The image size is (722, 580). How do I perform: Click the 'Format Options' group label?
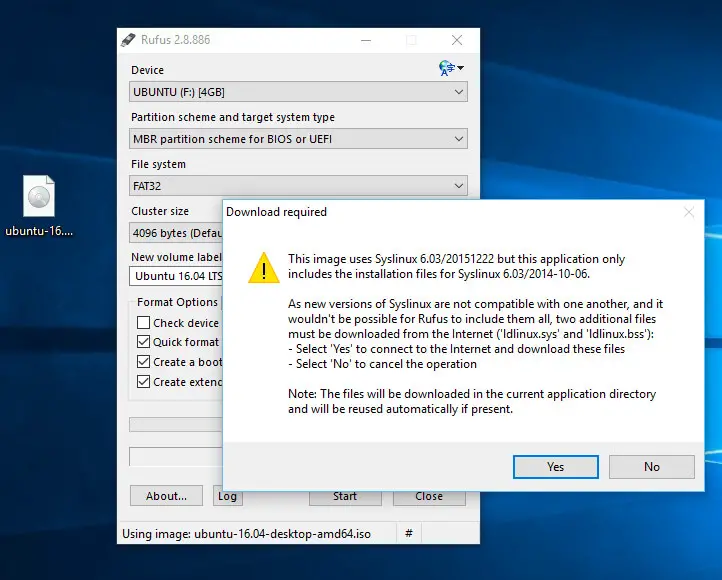177,302
